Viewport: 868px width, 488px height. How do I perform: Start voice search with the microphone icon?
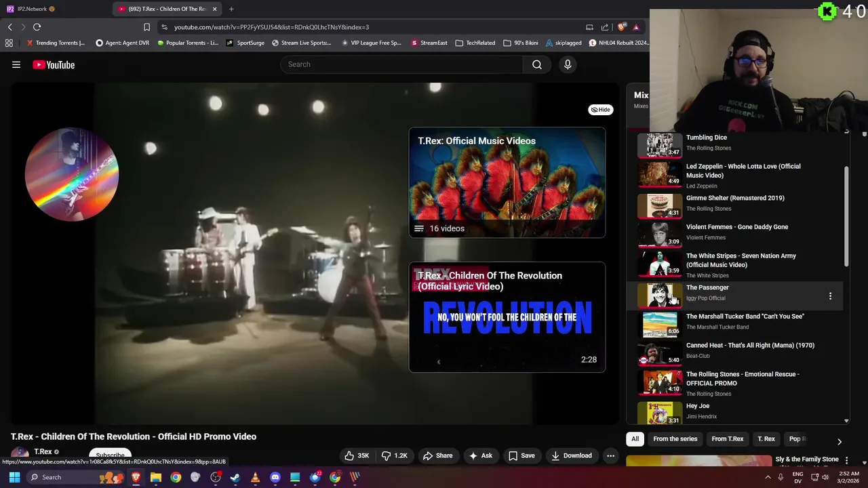[568, 64]
